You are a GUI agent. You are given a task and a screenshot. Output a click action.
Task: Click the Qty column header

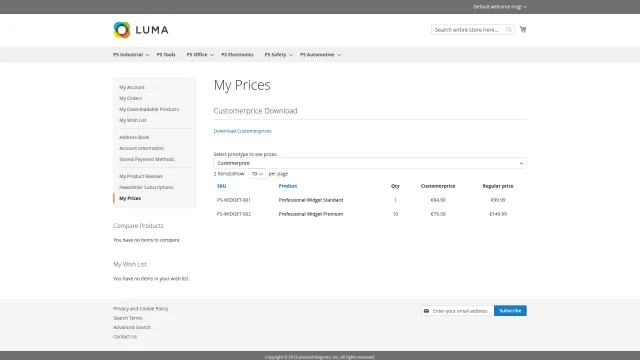point(395,186)
